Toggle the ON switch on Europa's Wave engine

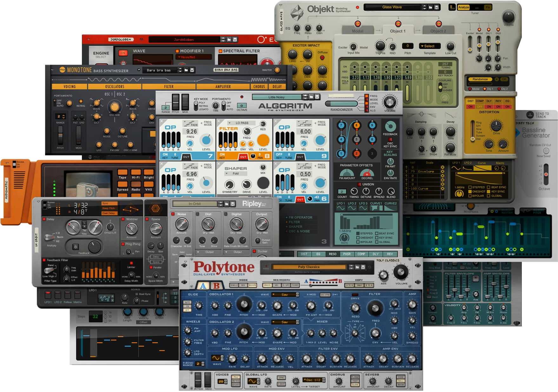[123, 53]
